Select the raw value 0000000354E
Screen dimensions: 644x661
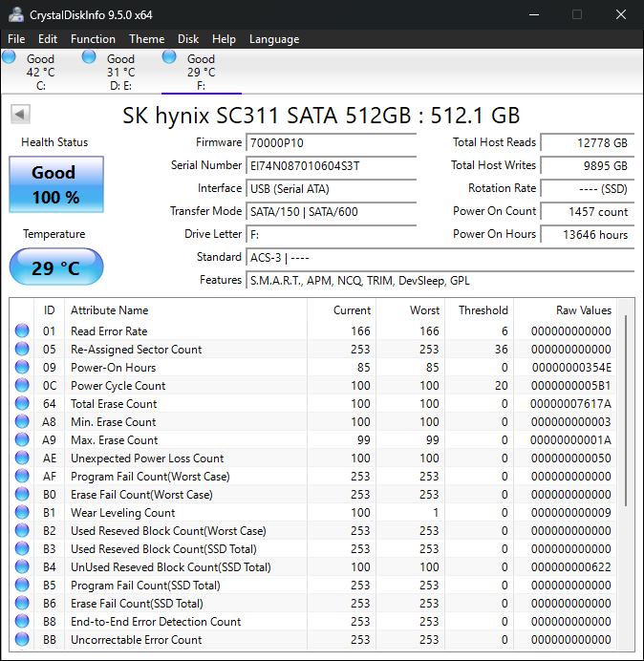pos(571,368)
